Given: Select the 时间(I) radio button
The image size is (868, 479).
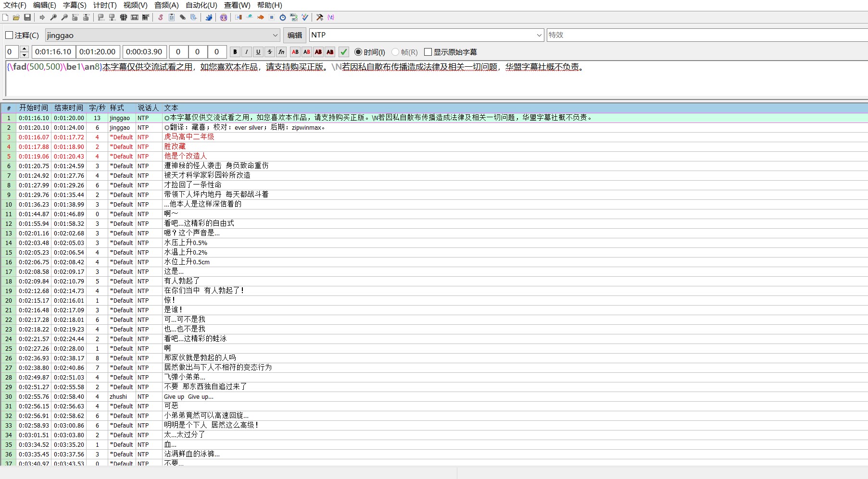Looking at the screenshot, I should (358, 52).
